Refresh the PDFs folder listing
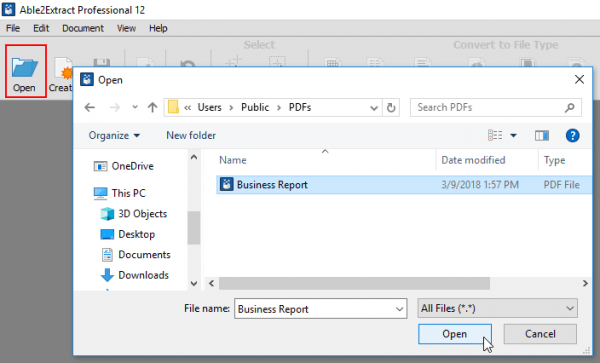The image size is (600, 363). [x=391, y=107]
